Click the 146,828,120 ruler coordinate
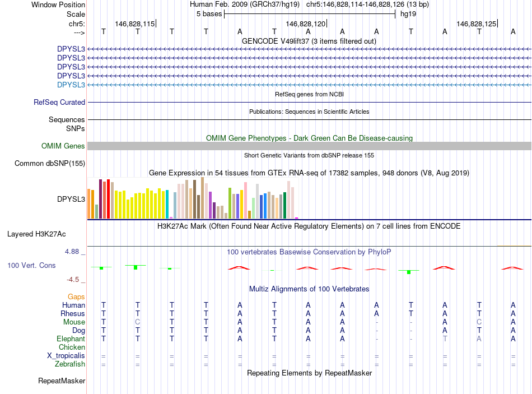Viewport: 532px width, 394px height. tap(305, 24)
